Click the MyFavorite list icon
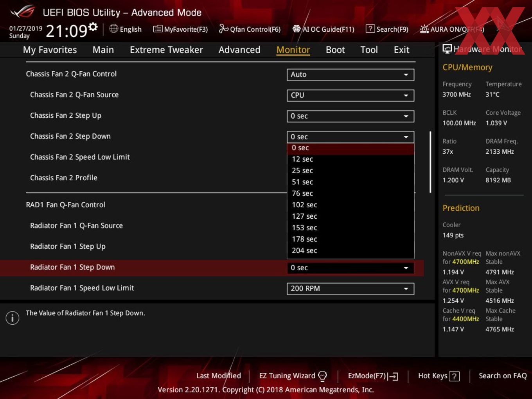532x399 pixels. [158, 29]
